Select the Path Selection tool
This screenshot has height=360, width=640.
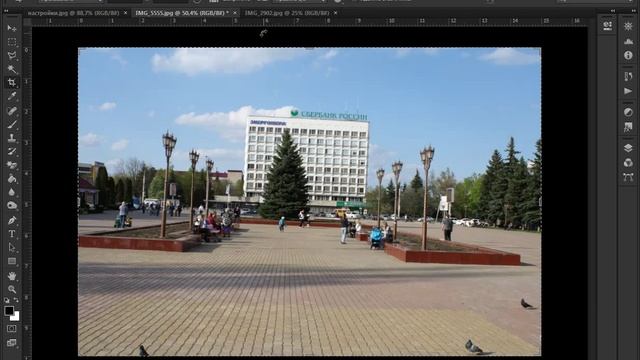(12, 247)
